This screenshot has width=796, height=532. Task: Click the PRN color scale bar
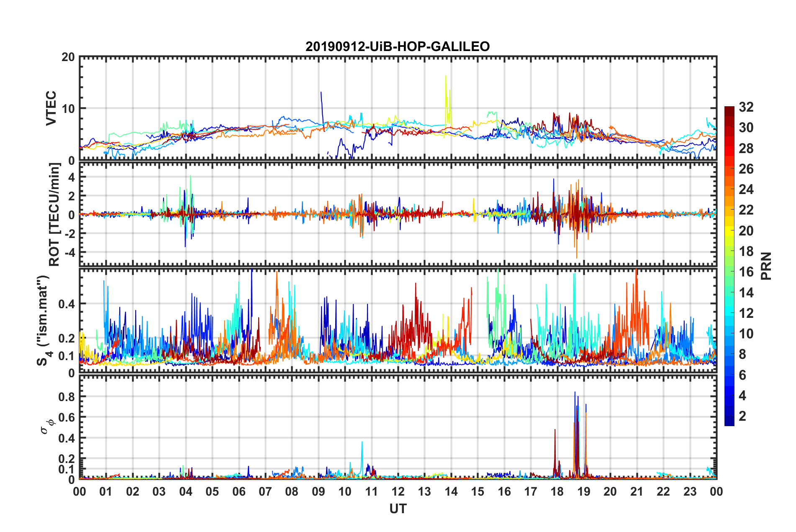(x=729, y=266)
